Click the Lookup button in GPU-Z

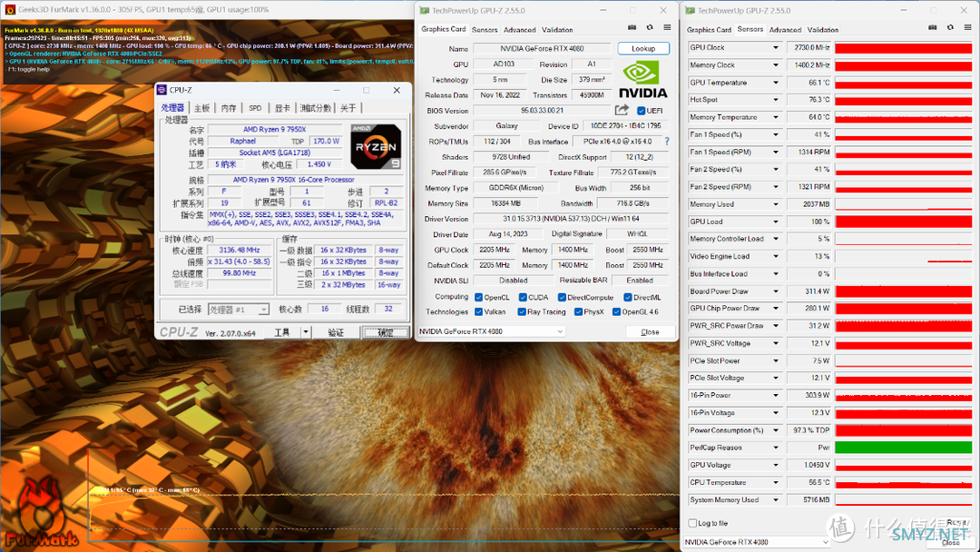click(643, 48)
